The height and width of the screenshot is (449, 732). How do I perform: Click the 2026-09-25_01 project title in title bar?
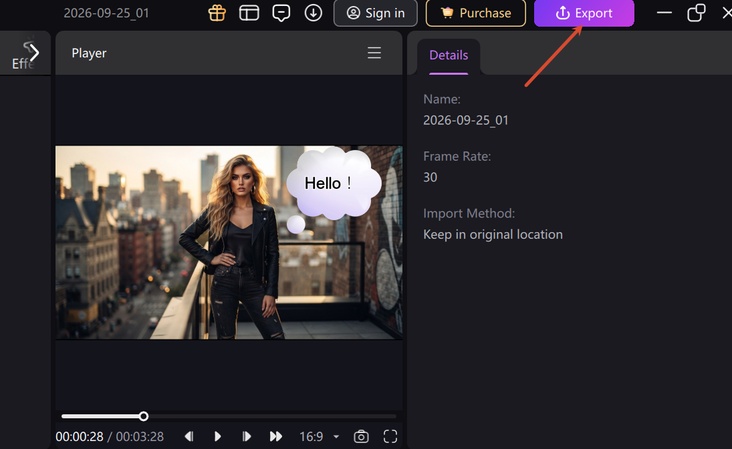click(106, 13)
